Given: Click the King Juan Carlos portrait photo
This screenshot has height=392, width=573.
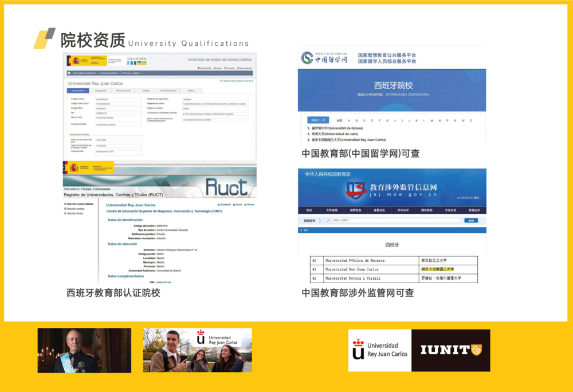Looking at the screenshot, I should tap(84, 350).
